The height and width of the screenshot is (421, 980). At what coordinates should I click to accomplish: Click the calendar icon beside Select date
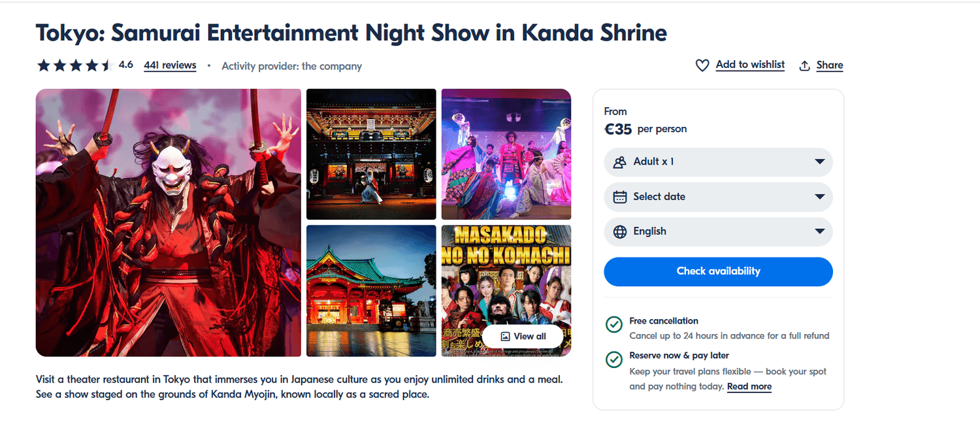click(620, 197)
